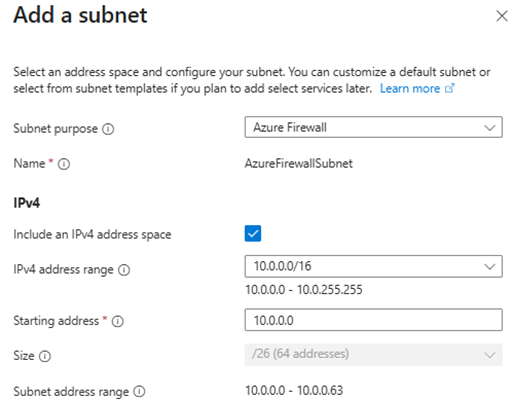
Task: Open the disabled Size /26 dropdown
Action: tap(373, 354)
